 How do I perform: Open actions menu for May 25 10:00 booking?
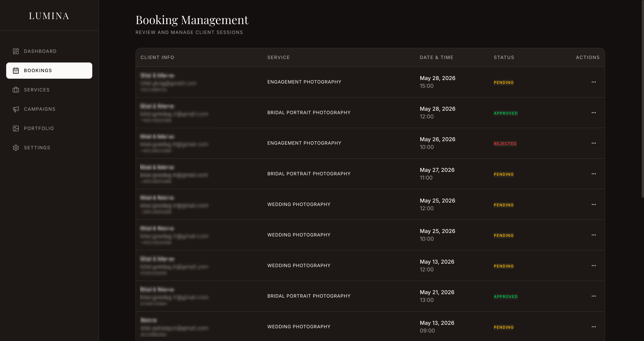pos(594,235)
